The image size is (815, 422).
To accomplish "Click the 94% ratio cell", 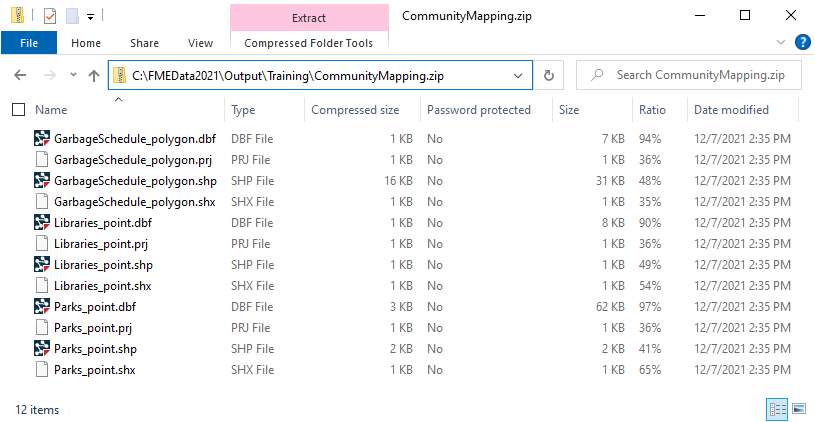I will tap(650, 139).
